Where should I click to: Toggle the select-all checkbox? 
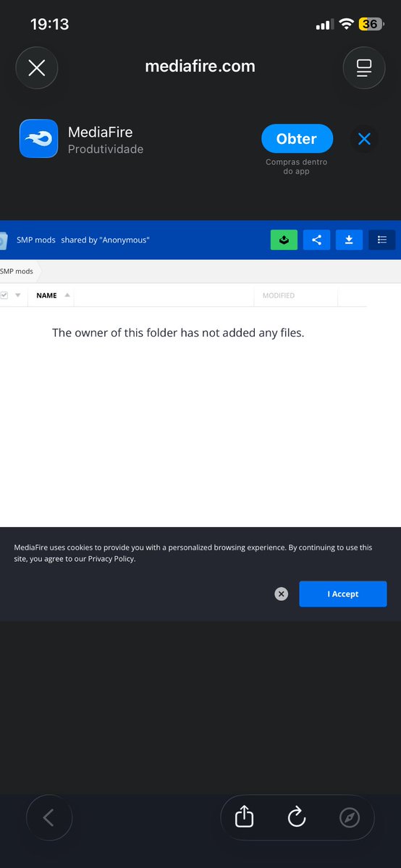(x=4, y=295)
